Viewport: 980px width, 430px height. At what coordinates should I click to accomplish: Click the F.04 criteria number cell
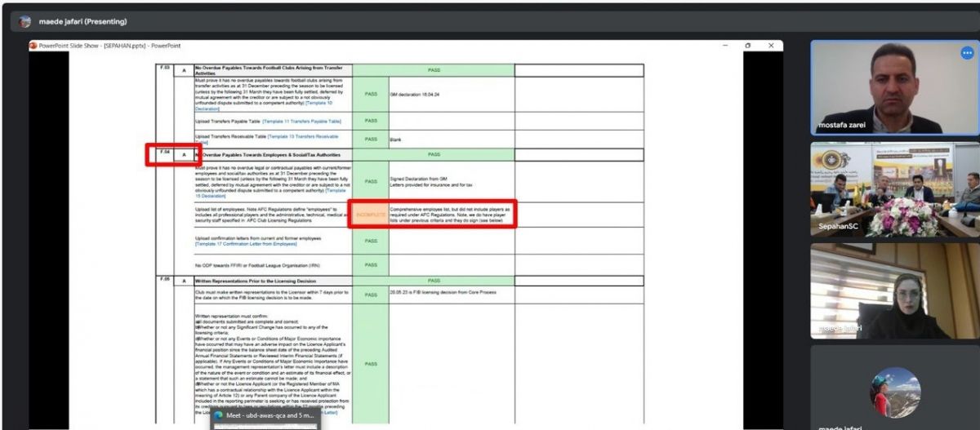click(x=165, y=153)
